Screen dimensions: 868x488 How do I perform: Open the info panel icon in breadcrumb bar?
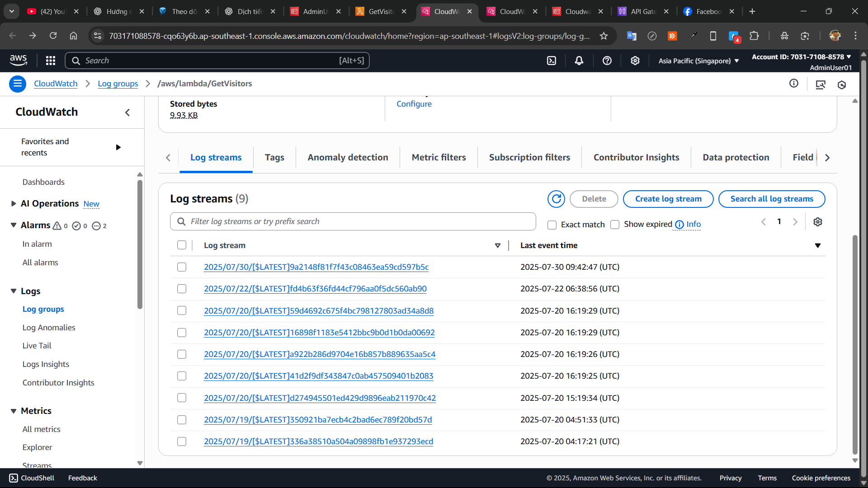(x=794, y=83)
